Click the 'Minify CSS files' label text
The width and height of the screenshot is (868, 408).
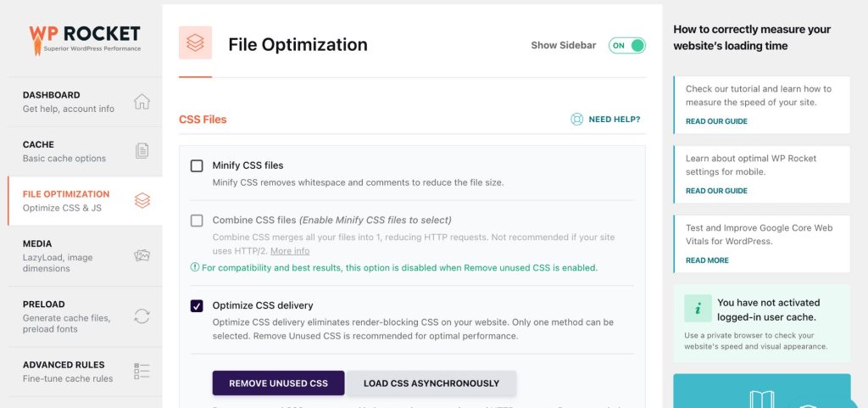pyautogui.click(x=248, y=165)
